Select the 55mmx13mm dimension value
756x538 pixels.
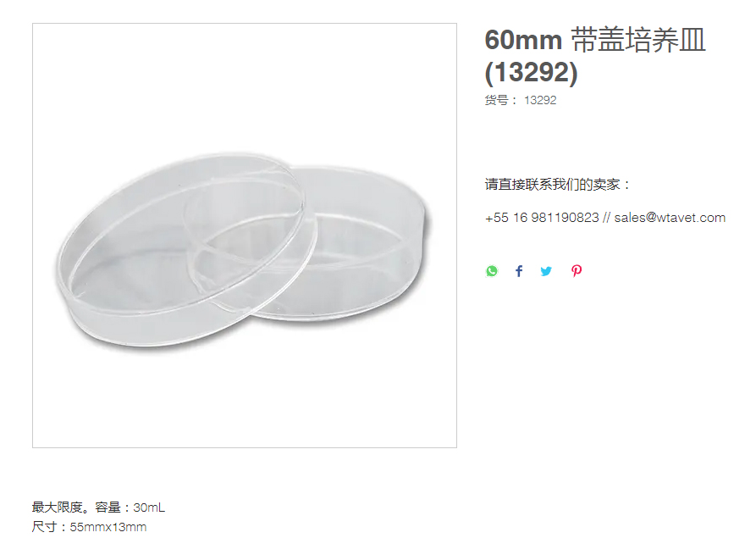108,527
